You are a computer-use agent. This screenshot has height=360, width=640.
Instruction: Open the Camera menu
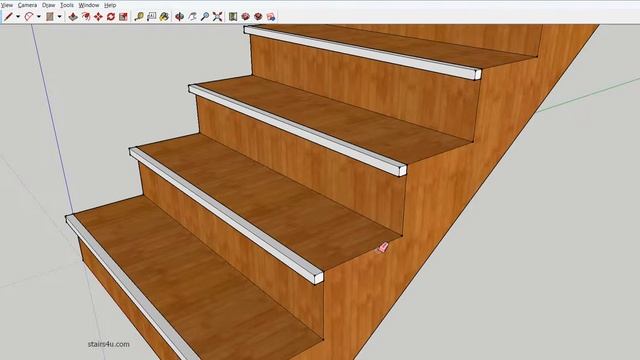pyautogui.click(x=27, y=5)
